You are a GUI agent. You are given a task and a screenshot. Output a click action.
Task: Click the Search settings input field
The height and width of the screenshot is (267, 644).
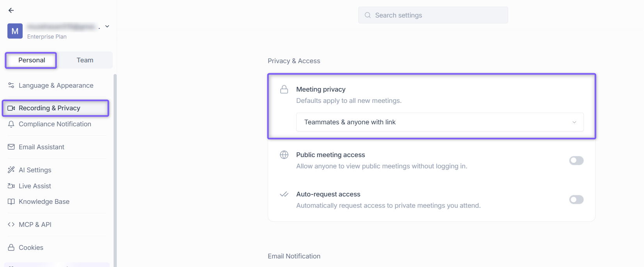pos(433,15)
